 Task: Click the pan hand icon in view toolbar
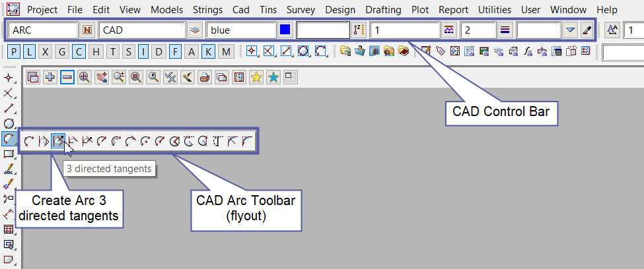click(102, 76)
